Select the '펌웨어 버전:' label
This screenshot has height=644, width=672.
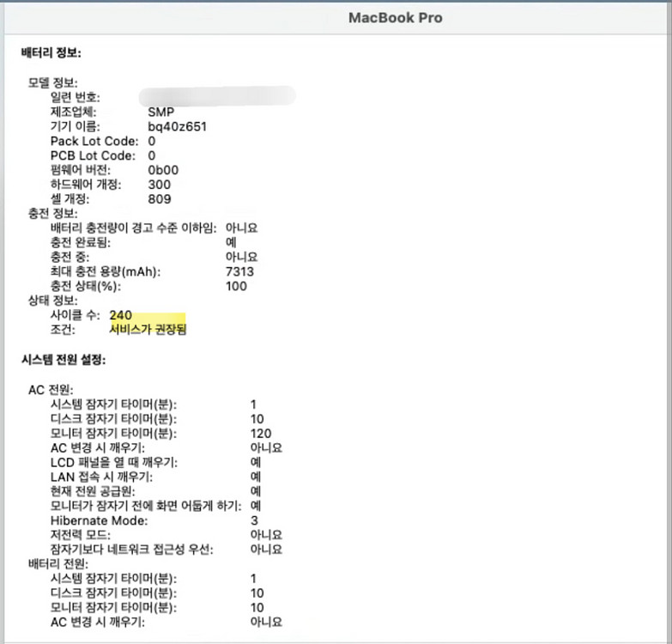pyautogui.click(x=81, y=170)
